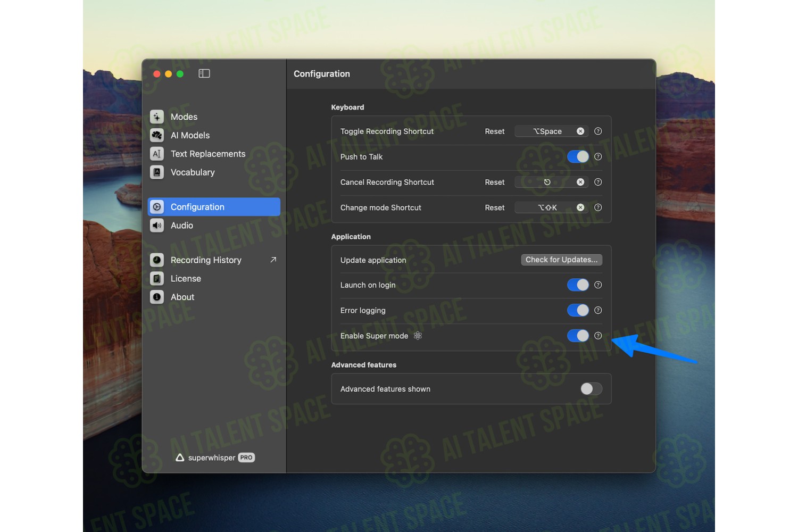Maximize the window with green button
798x532 pixels.
pyautogui.click(x=180, y=74)
